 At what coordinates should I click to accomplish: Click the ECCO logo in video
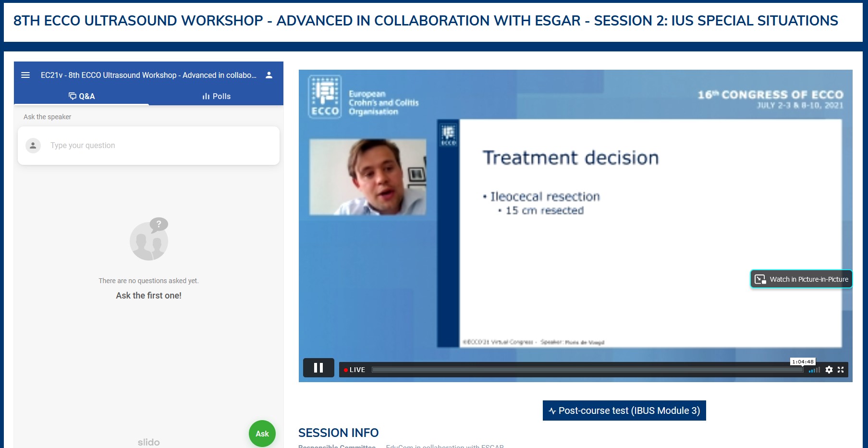click(325, 97)
